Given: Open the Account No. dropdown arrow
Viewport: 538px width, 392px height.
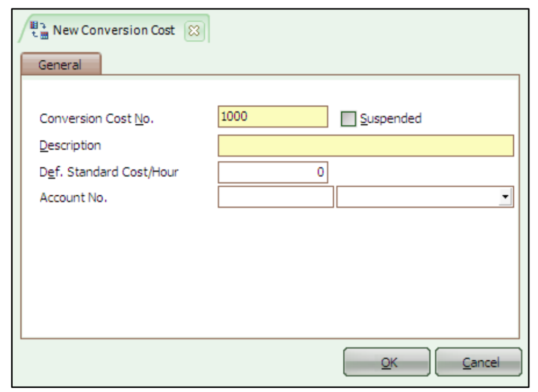Looking at the screenshot, I should click(505, 197).
